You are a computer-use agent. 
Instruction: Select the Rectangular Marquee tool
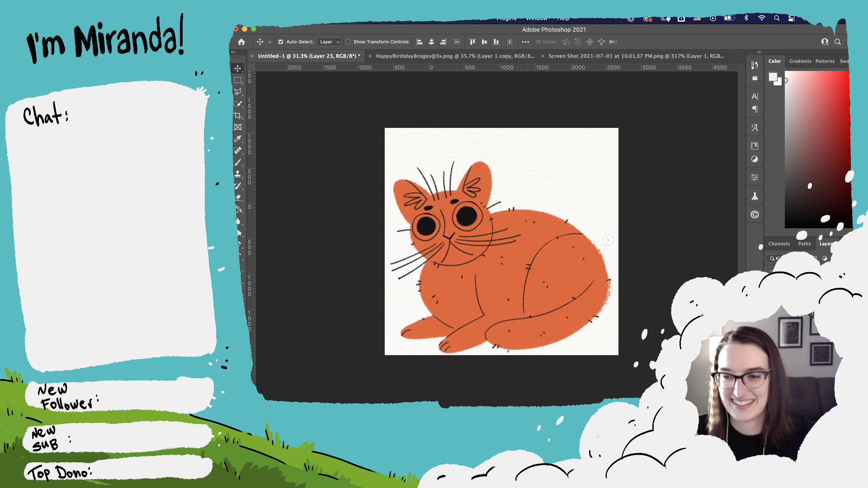[237, 80]
